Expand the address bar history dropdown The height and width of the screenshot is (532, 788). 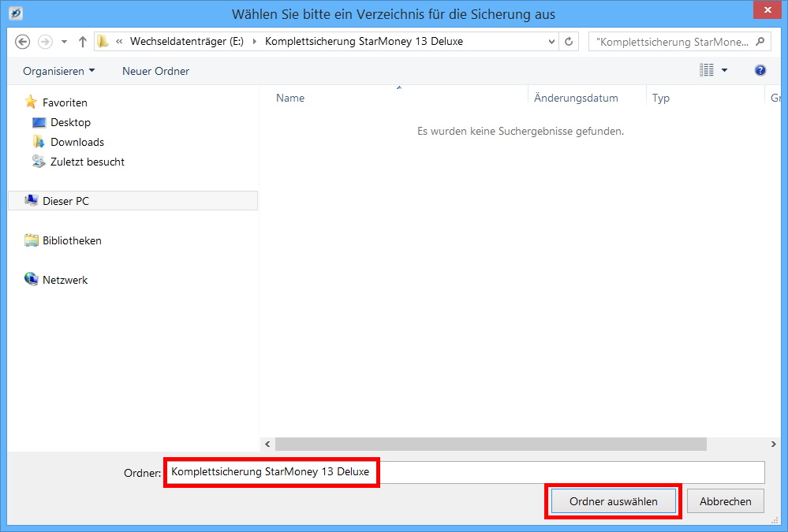coord(551,42)
